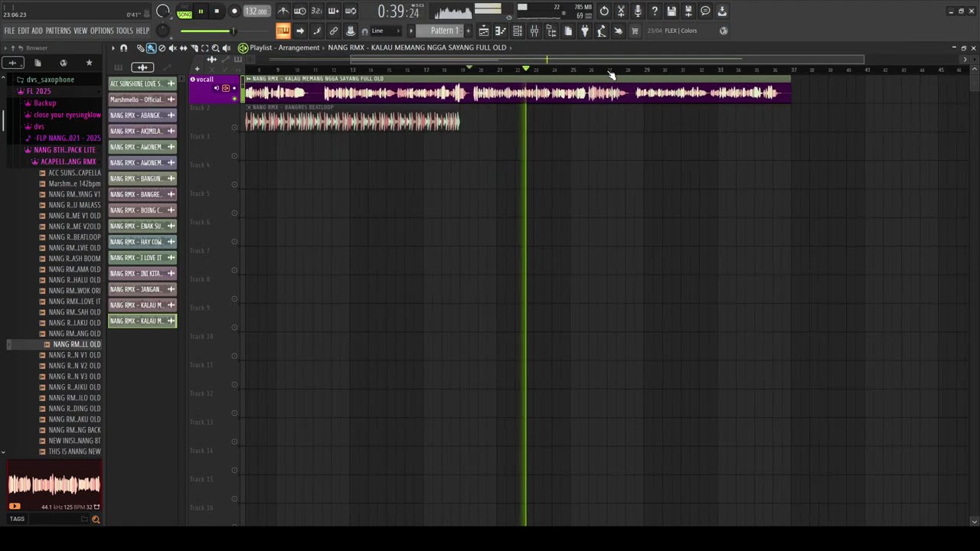Open the piano roll view icon
Screen dimensions: 980x551
tap(501, 31)
